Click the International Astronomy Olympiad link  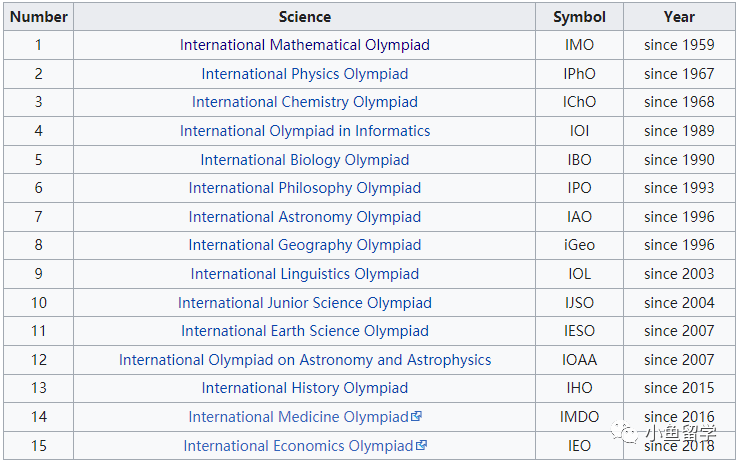(x=305, y=217)
